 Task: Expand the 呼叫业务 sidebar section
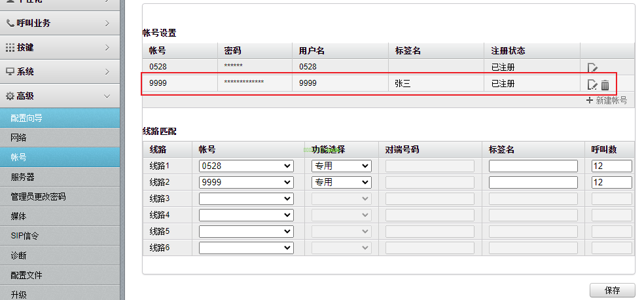[x=60, y=23]
